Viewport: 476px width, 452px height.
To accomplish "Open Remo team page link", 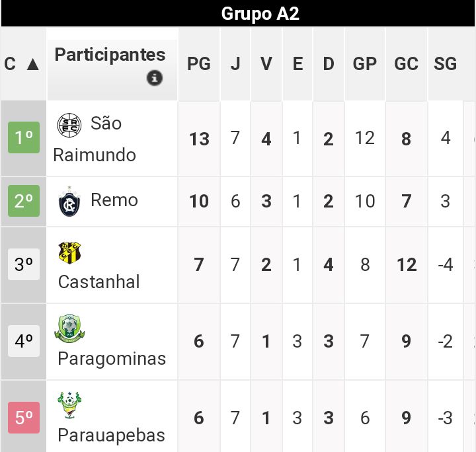I will point(114,200).
